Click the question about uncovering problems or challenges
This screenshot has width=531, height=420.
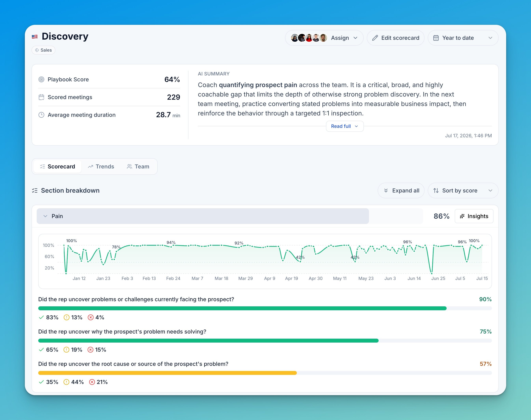[x=136, y=299]
